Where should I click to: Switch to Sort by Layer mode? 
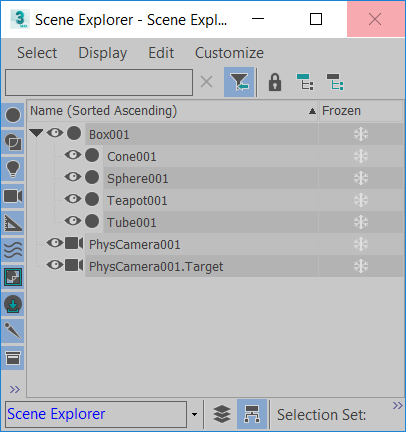[x=222, y=414]
